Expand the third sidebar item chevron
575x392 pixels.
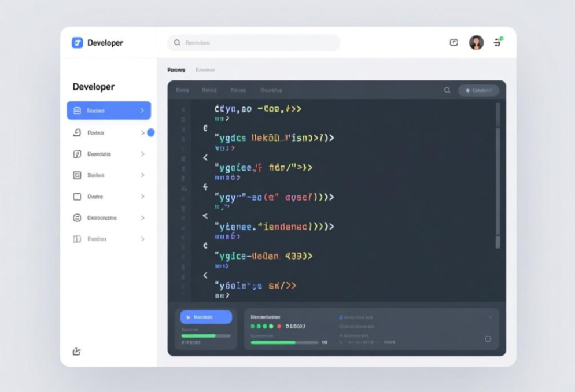click(142, 154)
